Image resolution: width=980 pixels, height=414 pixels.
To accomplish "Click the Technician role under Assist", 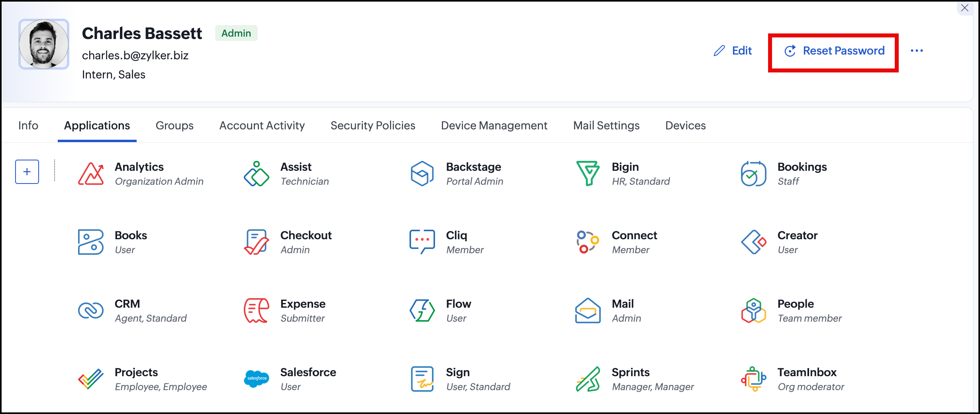I will coord(305,181).
